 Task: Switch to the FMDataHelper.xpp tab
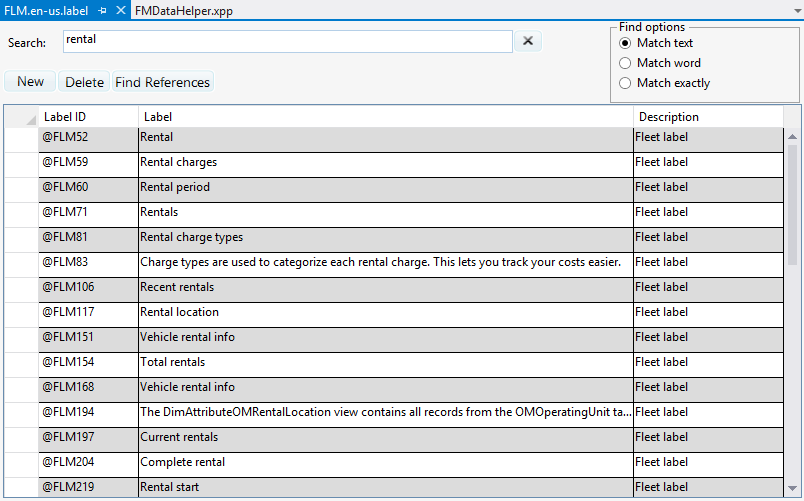(x=178, y=10)
